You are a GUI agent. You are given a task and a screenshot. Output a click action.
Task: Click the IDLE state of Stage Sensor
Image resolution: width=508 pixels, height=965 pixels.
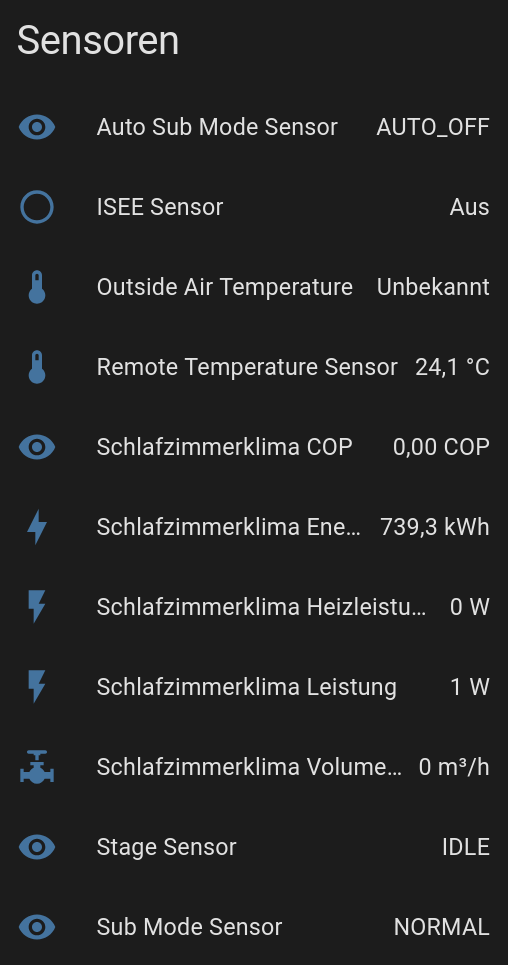pyautogui.click(x=466, y=847)
